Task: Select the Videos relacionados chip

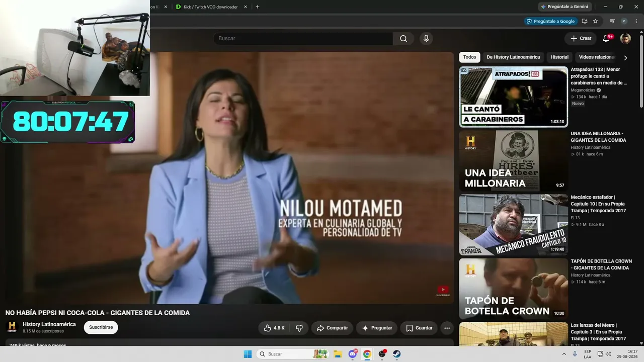Action: coord(596,57)
